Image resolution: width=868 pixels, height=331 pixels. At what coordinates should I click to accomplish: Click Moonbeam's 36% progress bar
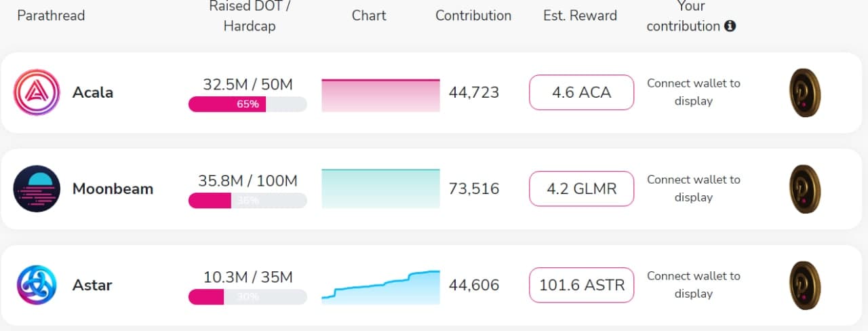click(248, 201)
